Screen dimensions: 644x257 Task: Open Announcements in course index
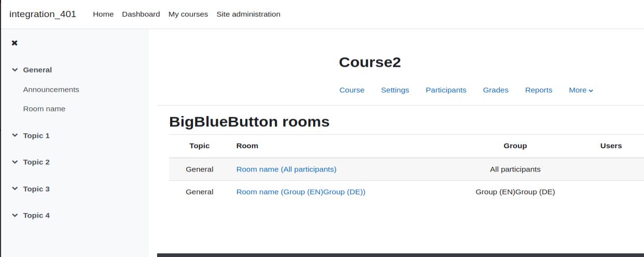tap(51, 90)
